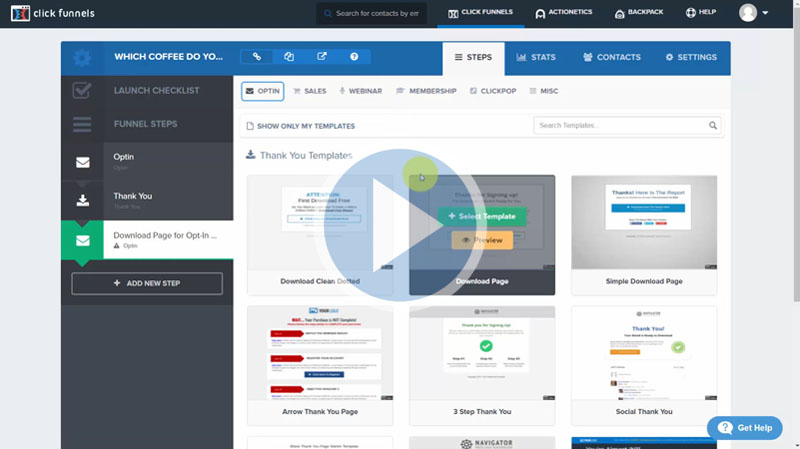Image resolution: width=800 pixels, height=449 pixels.
Task: Select the Optin template category
Action: point(262,91)
